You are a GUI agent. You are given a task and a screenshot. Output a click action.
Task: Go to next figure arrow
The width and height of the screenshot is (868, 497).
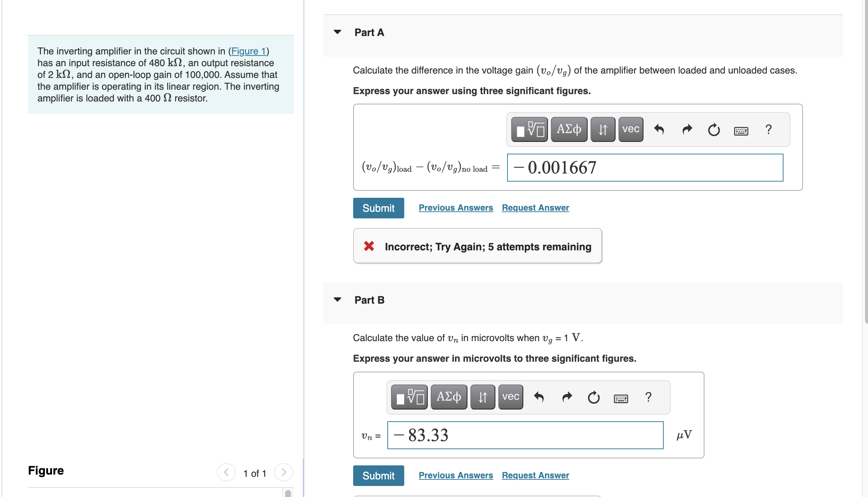[283, 472]
